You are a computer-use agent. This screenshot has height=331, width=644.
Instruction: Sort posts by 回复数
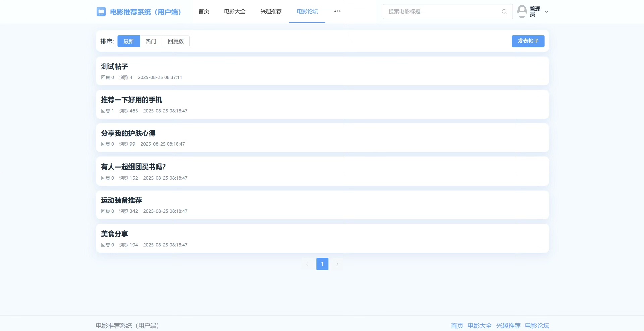click(176, 41)
